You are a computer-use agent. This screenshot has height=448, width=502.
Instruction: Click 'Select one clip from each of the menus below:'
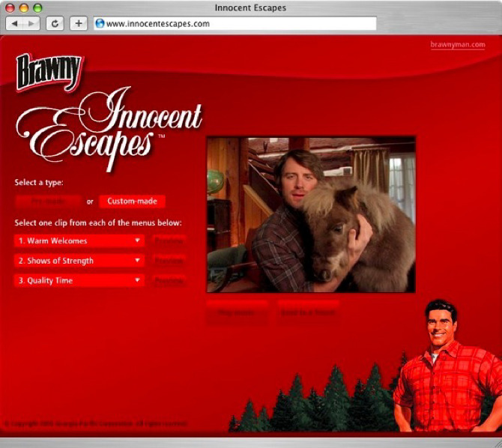[x=98, y=223]
